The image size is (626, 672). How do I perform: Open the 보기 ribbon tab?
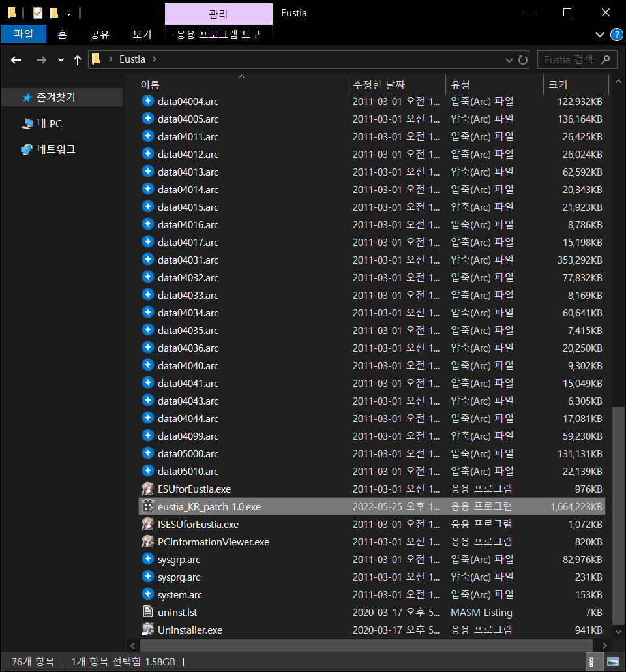(x=142, y=35)
